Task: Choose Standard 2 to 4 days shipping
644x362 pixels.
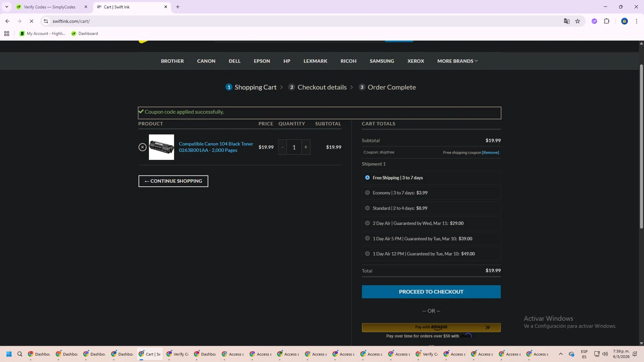Action: (x=368, y=208)
